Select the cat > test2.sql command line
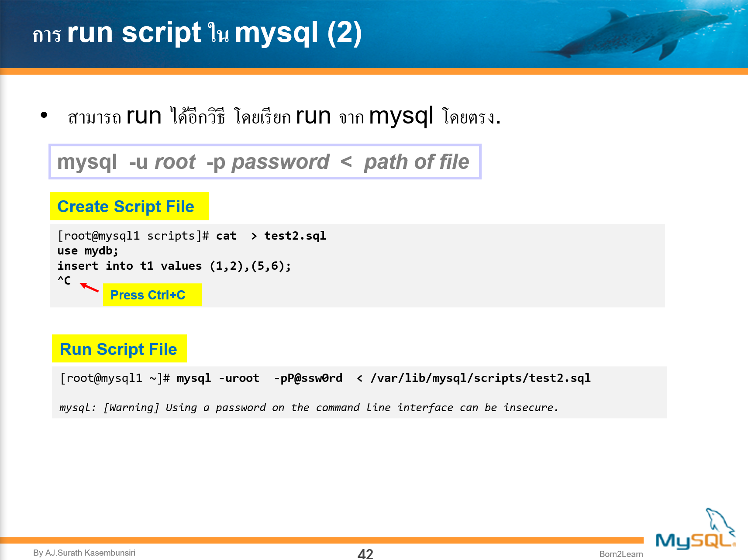 [x=191, y=235]
